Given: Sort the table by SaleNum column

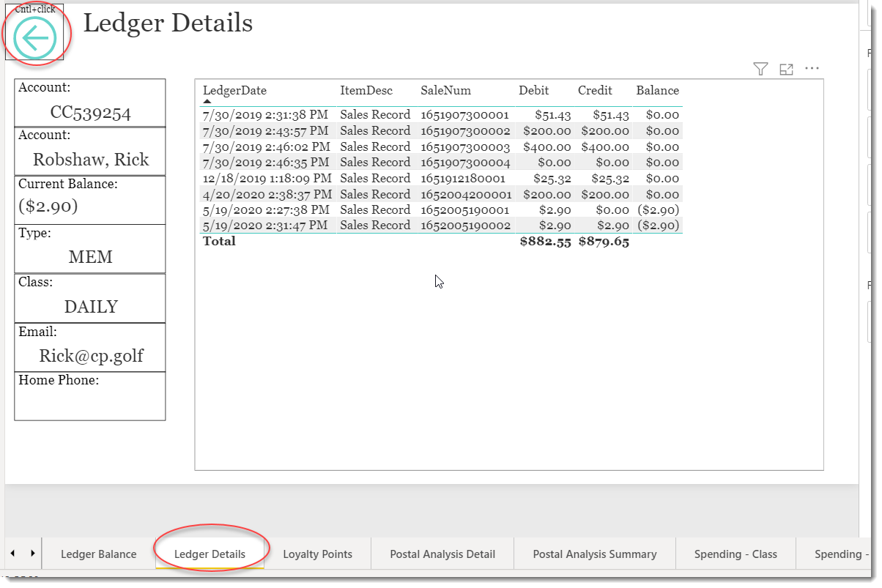Looking at the screenshot, I should [445, 90].
